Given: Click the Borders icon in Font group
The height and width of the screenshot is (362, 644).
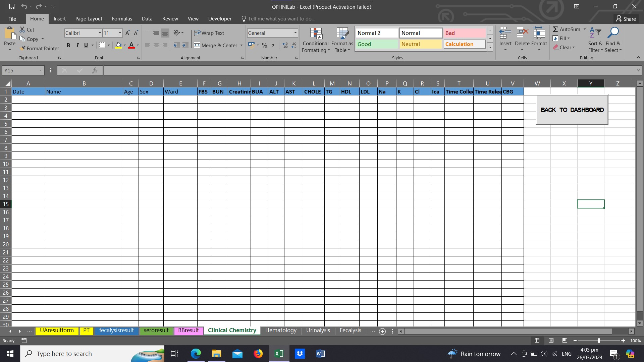Looking at the screenshot, I should click(102, 45).
